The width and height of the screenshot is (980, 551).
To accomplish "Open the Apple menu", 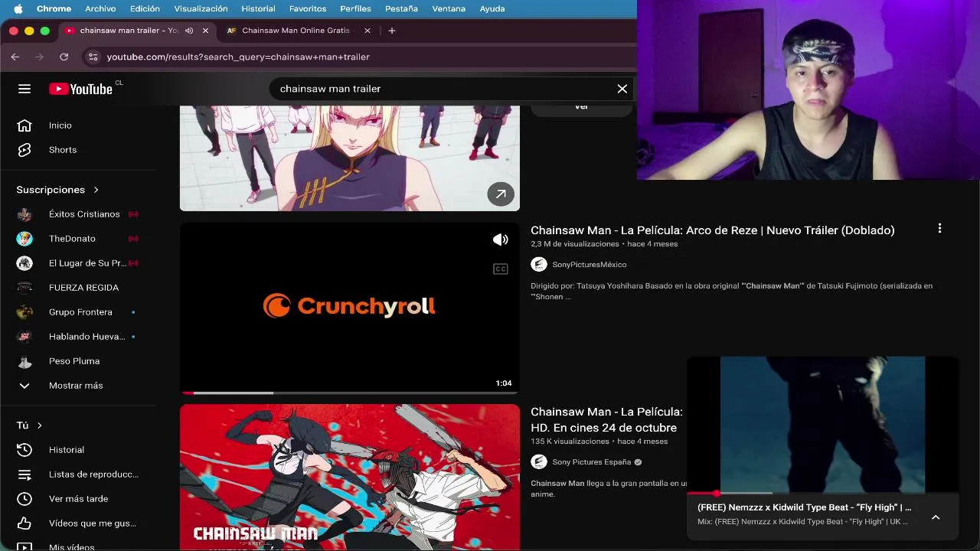I will click(x=18, y=8).
